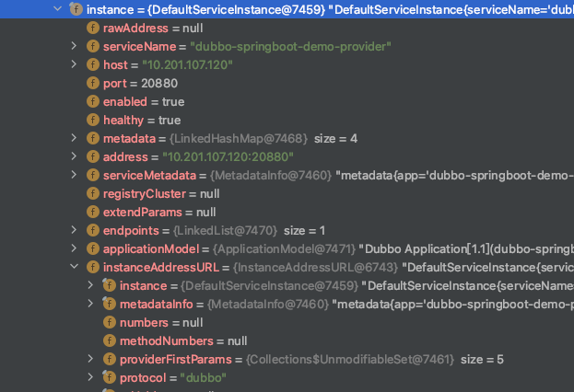574x392 pixels.
Task: Collapse the top-level instance node
Action: point(57,8)
